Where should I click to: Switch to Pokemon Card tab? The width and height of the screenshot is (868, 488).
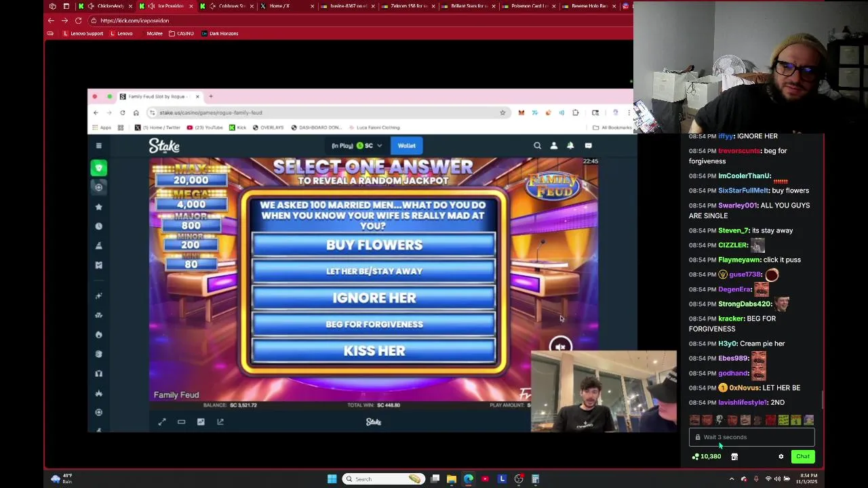pos(529,6)
